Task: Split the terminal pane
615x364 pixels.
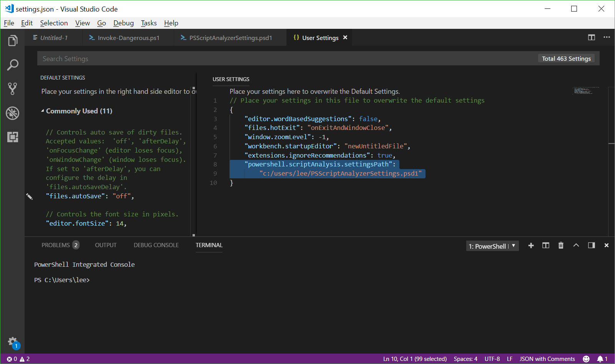Action: coord(546,245)
